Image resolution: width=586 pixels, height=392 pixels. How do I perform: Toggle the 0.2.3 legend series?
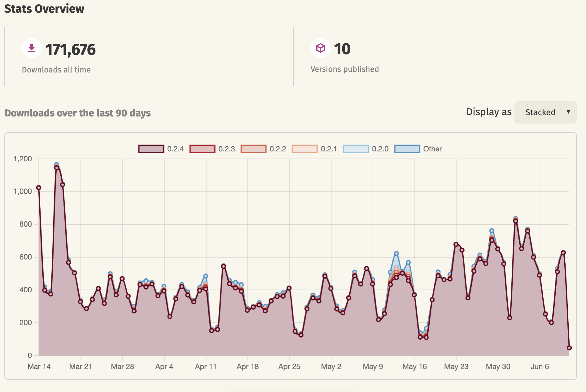click(212, 149)
